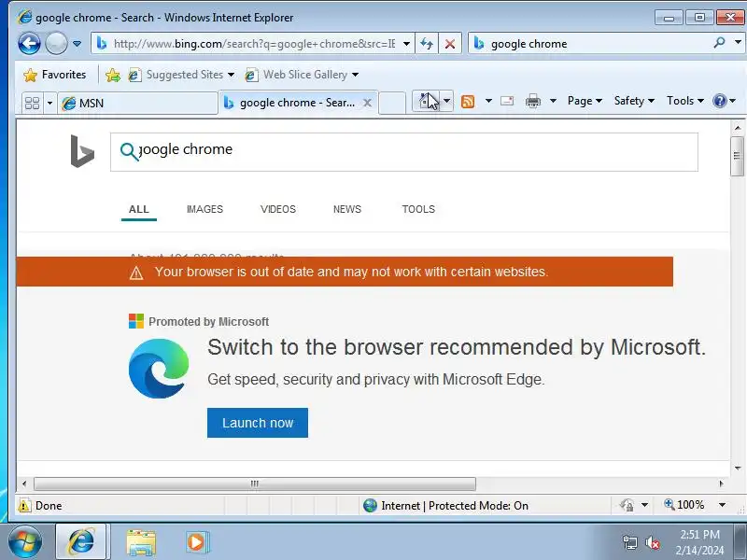Select the ALL results tab
This screenshot has width=747, height=560.
click(139, 209)
